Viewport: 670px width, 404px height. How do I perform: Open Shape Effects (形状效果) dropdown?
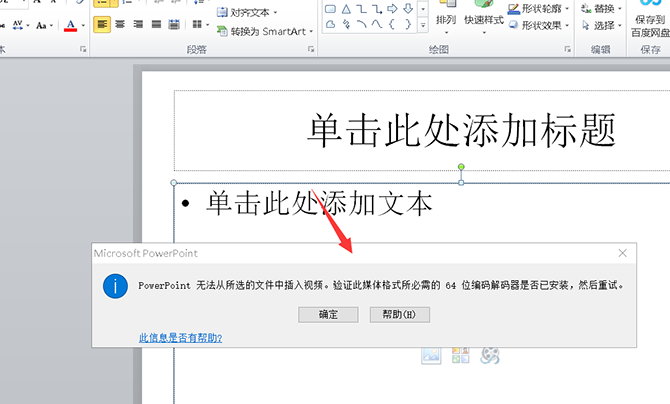point(538,25)
